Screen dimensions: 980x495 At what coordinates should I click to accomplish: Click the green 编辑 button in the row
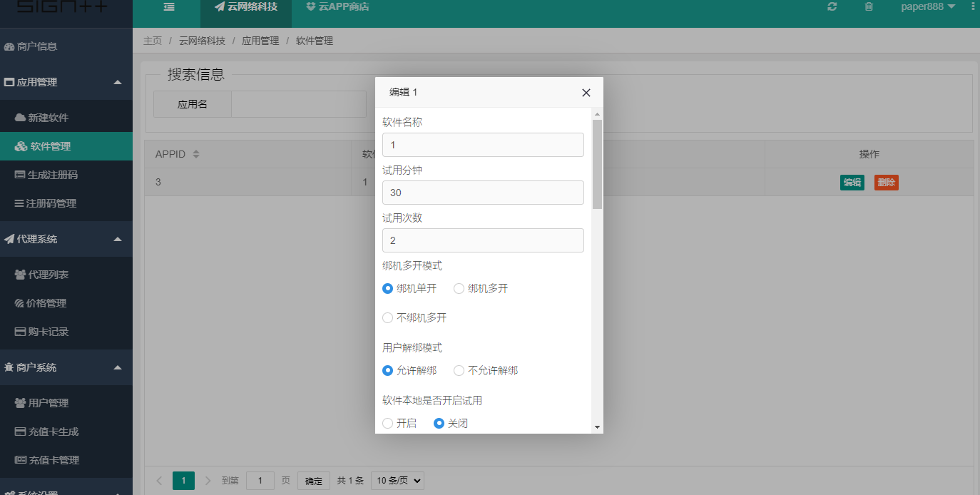[852, 182]
